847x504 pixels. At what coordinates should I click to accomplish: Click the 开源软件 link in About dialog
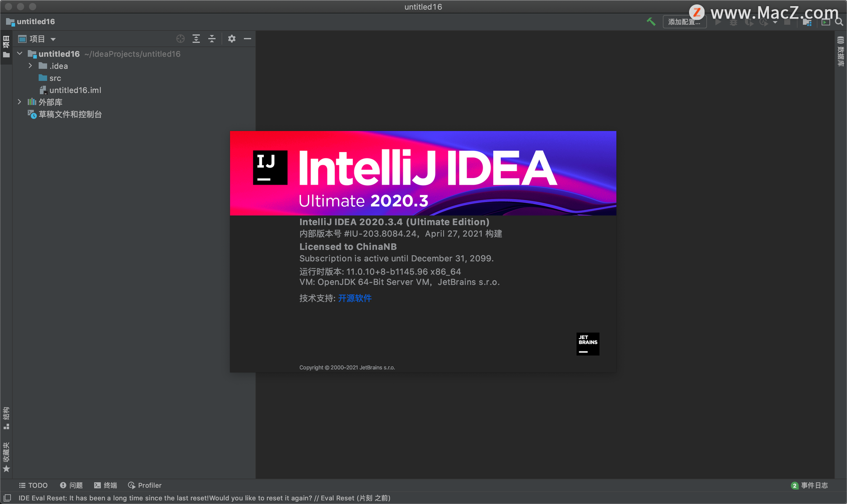click(355, 298)
